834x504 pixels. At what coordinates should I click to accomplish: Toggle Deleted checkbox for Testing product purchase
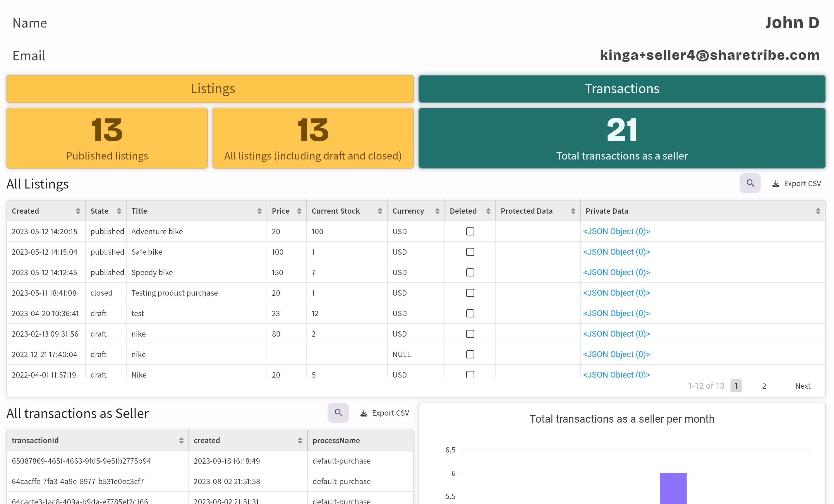click(470, 293)
